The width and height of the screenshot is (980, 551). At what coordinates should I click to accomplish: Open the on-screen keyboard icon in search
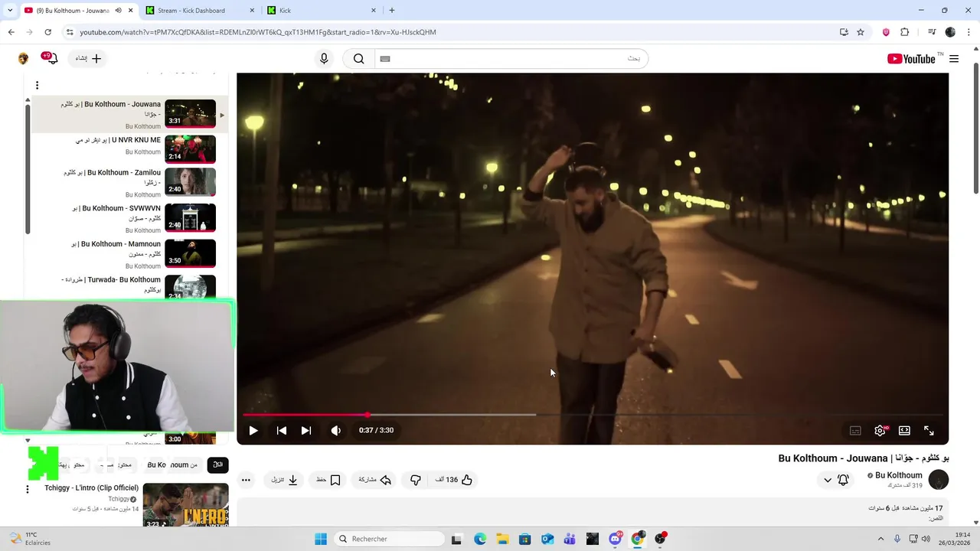[x=385, y=59]
